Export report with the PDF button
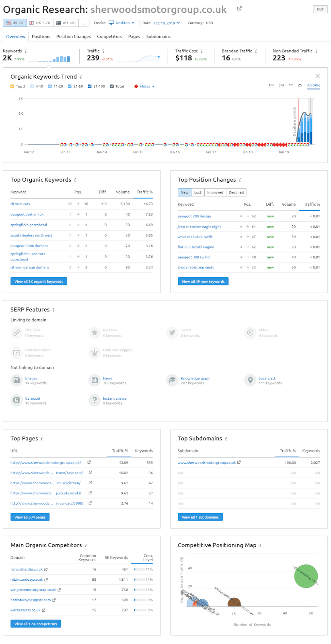The height and width of the screenshot is (644, 331). [320, 9]
